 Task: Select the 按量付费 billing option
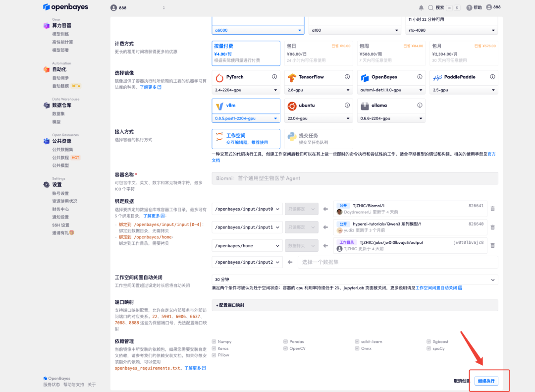click(x=246, y=53)
